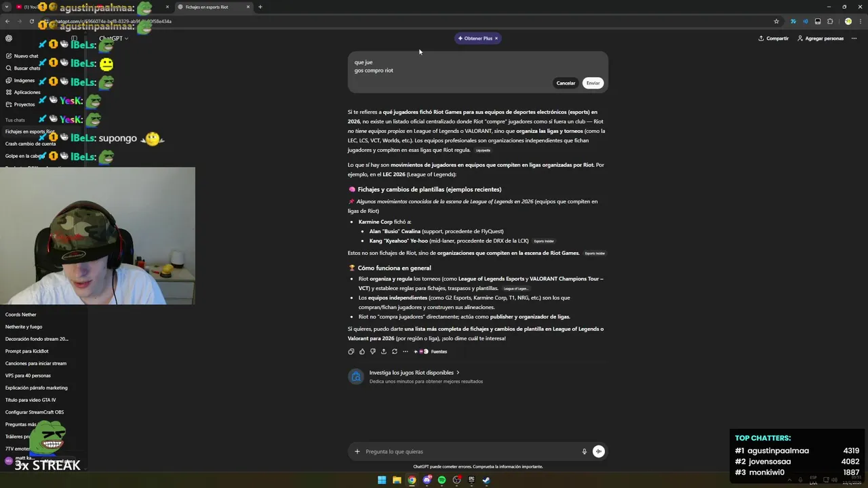This screenshot has width=868, height=488.
Task: Click the microphone dictation icon
Action: coord(584,451)
